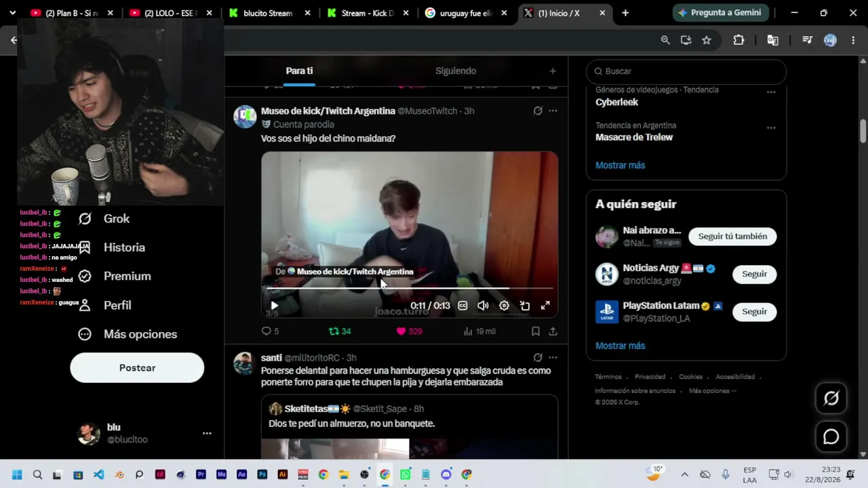Open Más opciones in the sidebar
868x488 pixels.
click(x=127, y=334)
